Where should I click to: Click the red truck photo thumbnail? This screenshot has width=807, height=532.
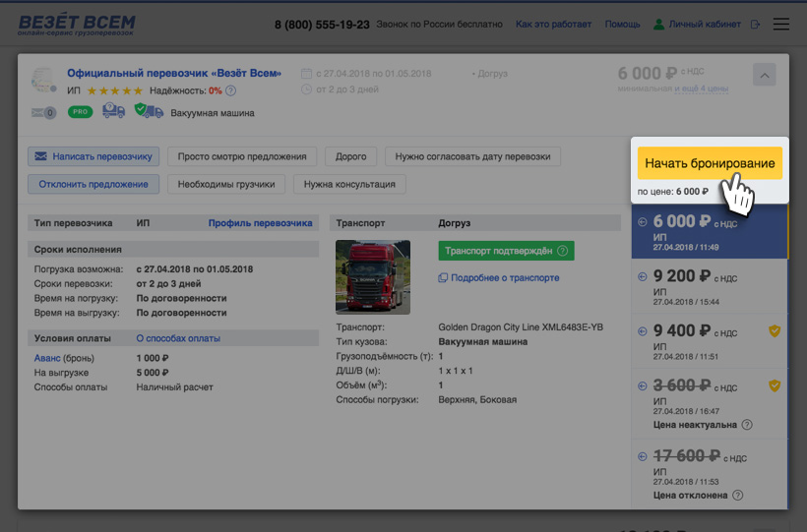(x=373, y=277)
